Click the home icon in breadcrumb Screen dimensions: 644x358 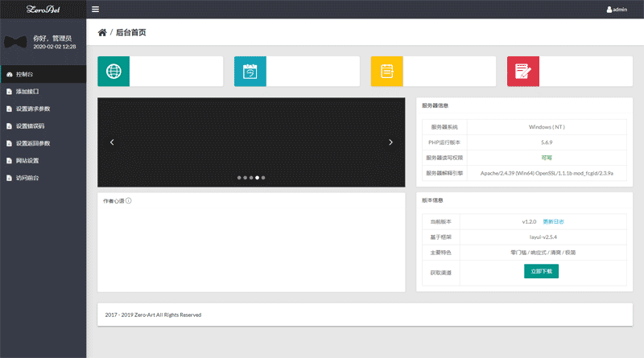coord(102,33)
